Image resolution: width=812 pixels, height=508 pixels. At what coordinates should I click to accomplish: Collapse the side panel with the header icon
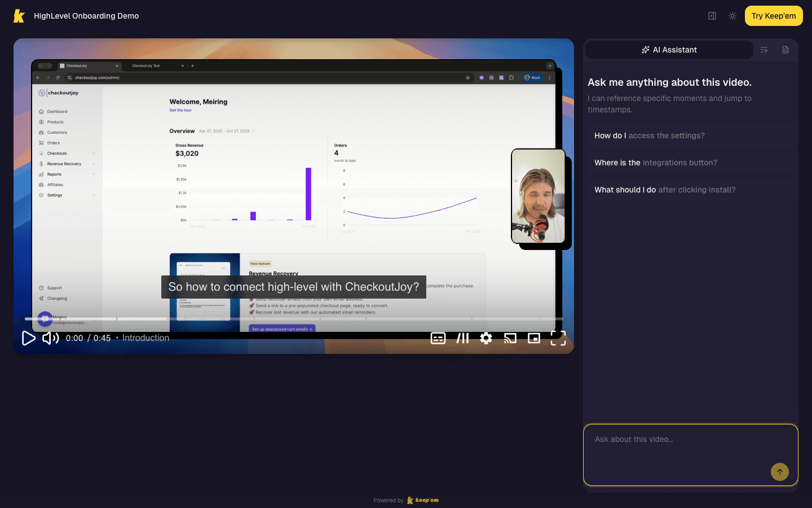(x=712, y=16)
